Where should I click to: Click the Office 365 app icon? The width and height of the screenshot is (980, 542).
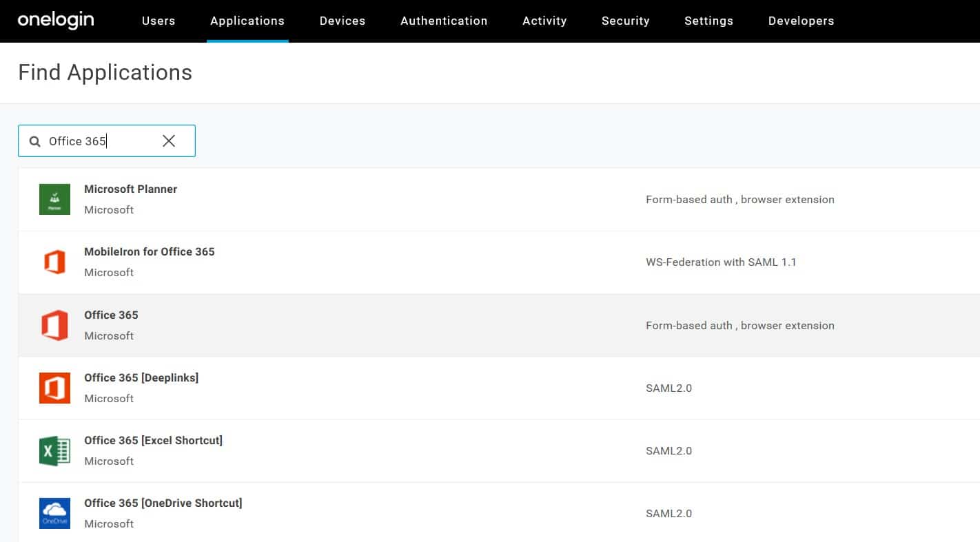click(54, 325)
